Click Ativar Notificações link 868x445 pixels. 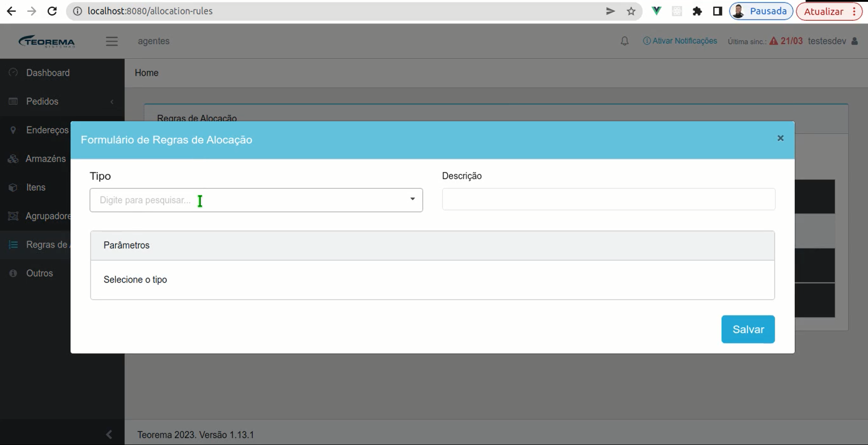coord(680,41)
